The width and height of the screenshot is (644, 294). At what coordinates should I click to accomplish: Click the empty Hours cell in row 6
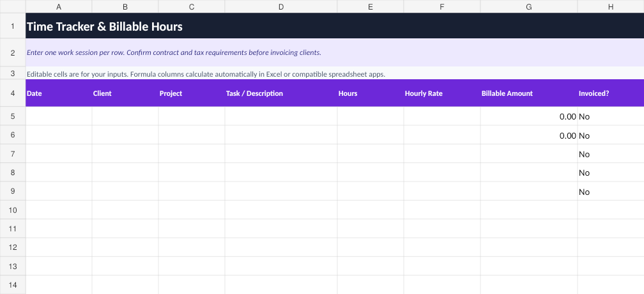371,135
